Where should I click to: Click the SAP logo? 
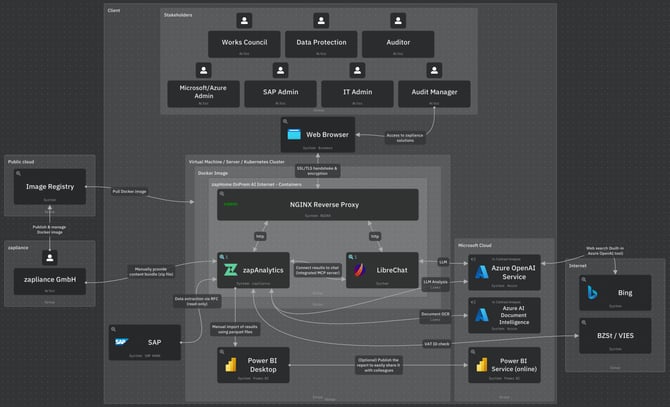(x=122, y=342)
